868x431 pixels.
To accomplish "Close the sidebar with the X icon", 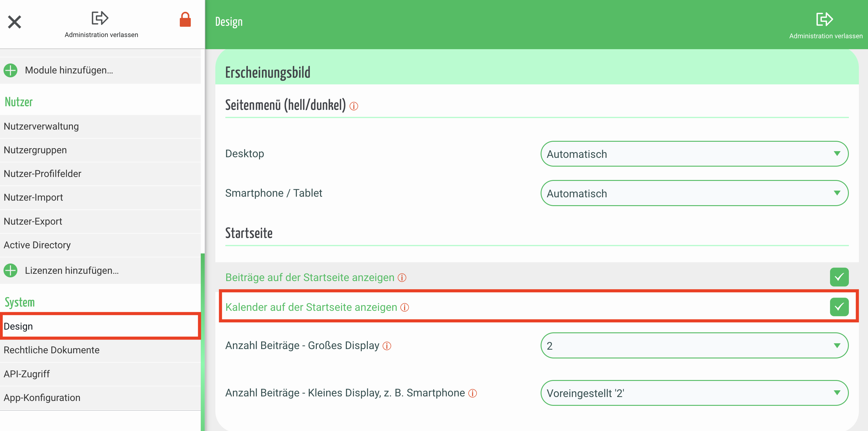I will tap(15, 22).
